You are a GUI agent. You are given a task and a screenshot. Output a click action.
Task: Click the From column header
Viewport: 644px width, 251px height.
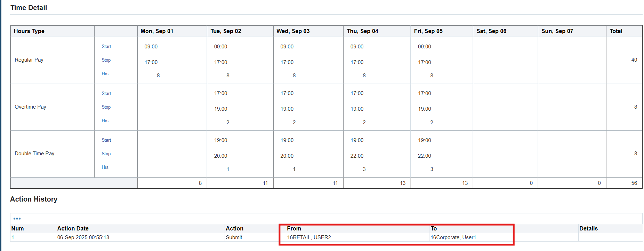tap(294, 229)
